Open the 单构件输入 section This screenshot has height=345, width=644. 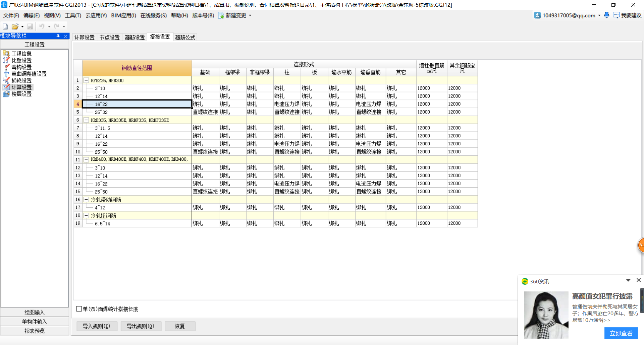(35, 322)
